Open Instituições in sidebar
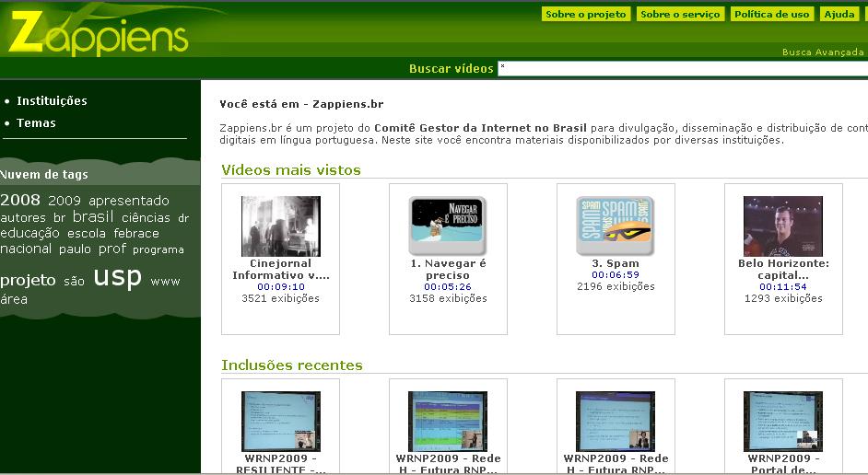This screenshot has width=868, height=475. tap(52, 100)
